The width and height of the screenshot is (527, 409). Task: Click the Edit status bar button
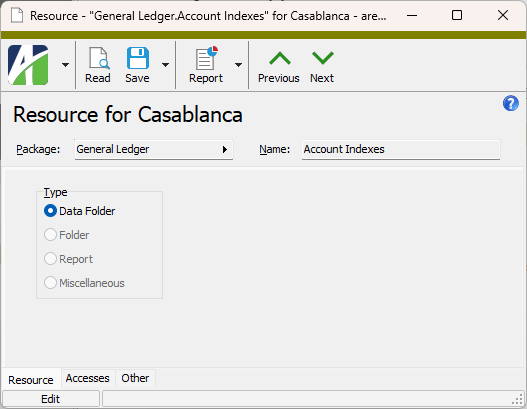[x=51, y=399]
